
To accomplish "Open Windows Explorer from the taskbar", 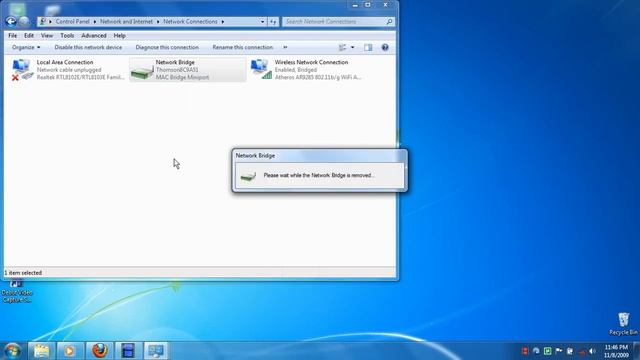I will click(41, 351).
